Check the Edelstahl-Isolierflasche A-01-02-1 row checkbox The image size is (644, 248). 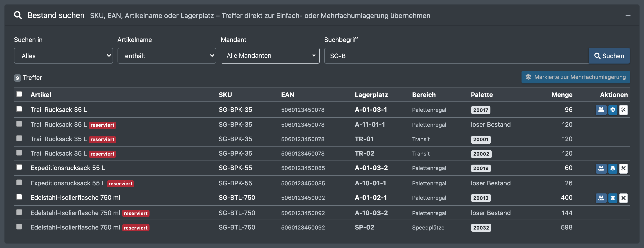pyautogui.click(x=19, y=197)
